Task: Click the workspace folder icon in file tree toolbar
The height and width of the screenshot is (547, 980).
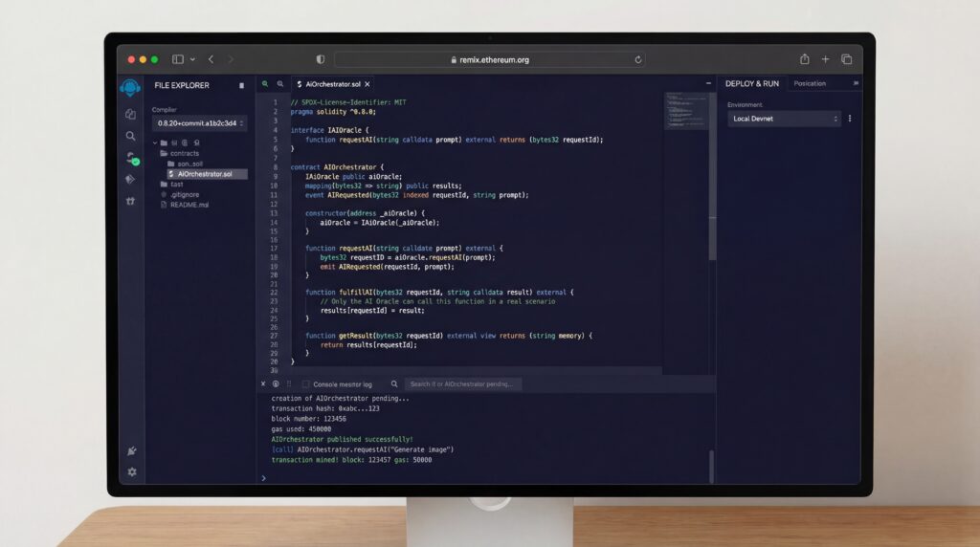Action: 164,143
